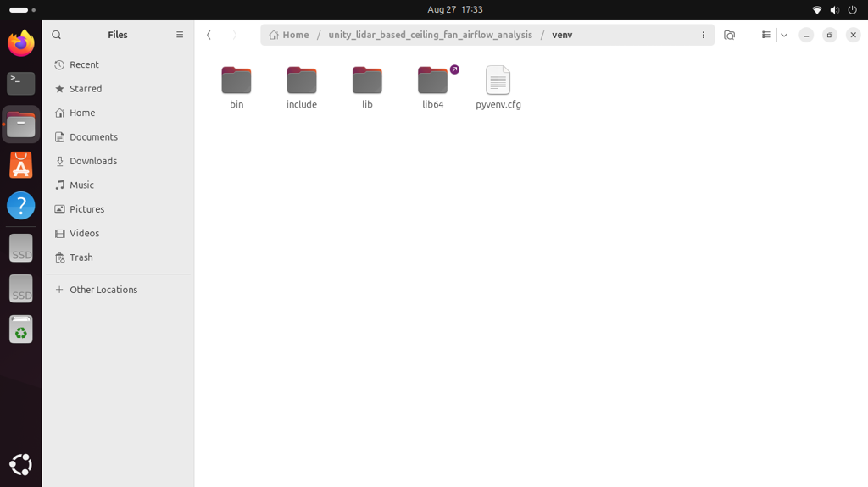Open Videos in the sidebar
Image resolution: width=868 pixels, height=487 pixels.
(118, 233)
